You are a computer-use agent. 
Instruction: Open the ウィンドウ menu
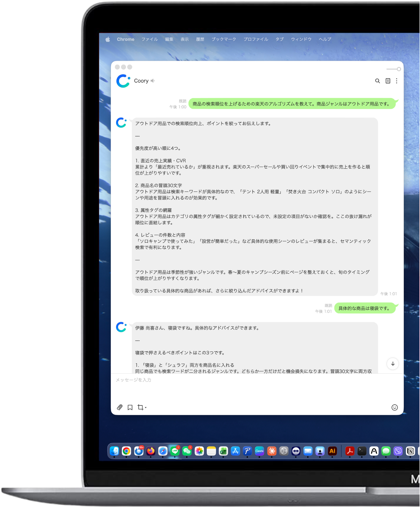tap(301, 39)
